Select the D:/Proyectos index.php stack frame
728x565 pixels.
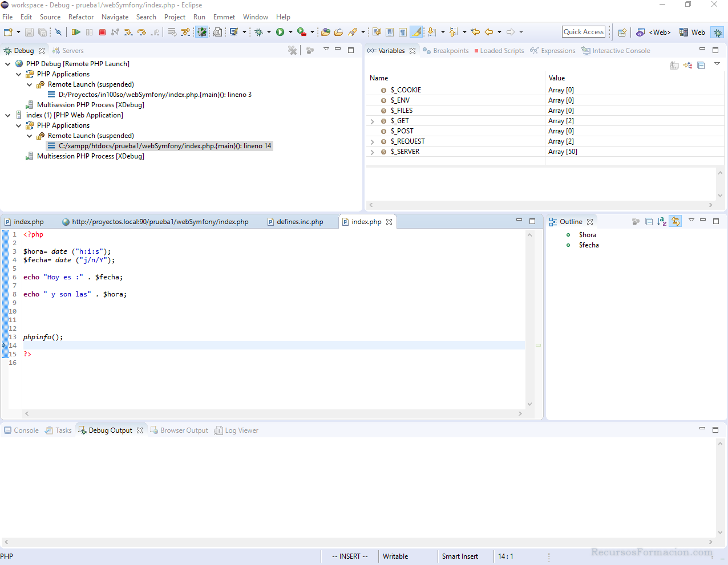pyautogui.click(x=155, y=95)
